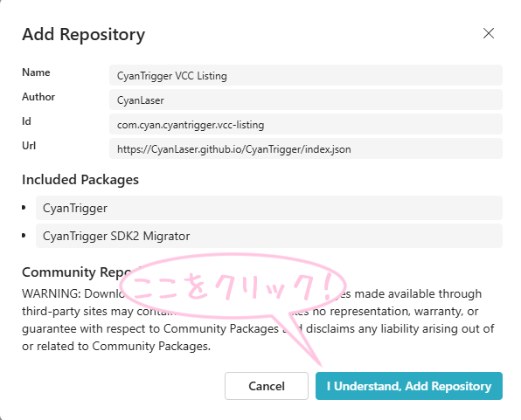Click the Name label
This screenshot has height=420, width=521.
[x=36, y=72]
